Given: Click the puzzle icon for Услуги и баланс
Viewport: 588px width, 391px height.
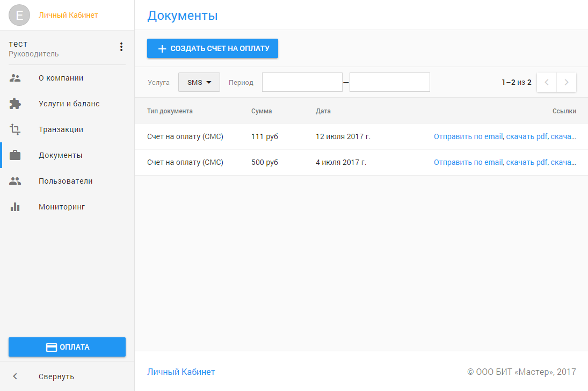Looking at the screenshot, I should pos(15,104).
